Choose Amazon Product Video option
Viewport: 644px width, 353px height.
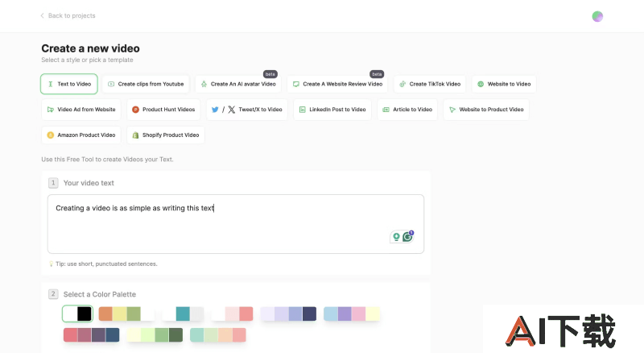[81, 135]
